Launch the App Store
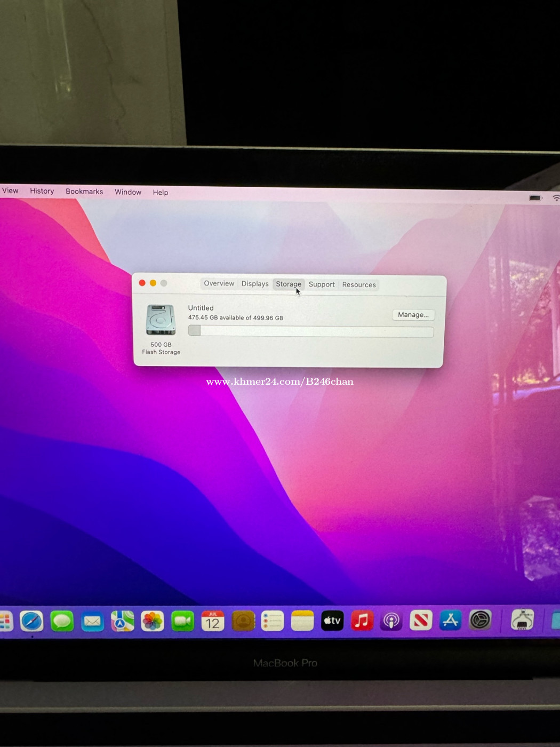Screen dimensions: 560x747 tap(451, 621)
